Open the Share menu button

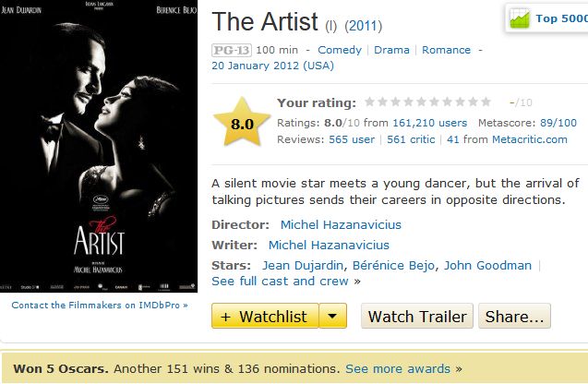pos(513,317)
